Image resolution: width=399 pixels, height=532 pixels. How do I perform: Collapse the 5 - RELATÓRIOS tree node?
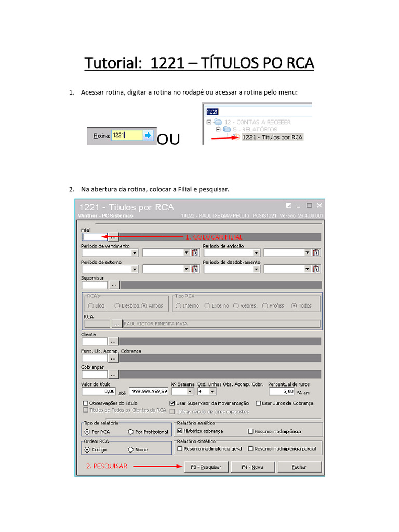[x=218, y=129]
